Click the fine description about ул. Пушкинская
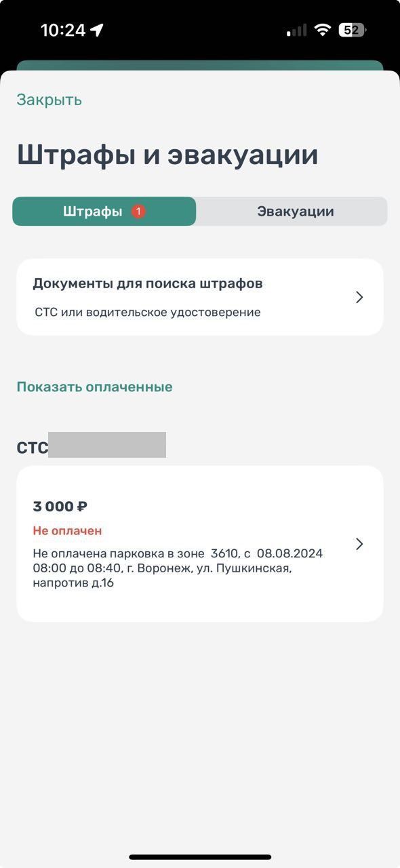Viewport: 400px width, 868px height. (x=178, y=568)
